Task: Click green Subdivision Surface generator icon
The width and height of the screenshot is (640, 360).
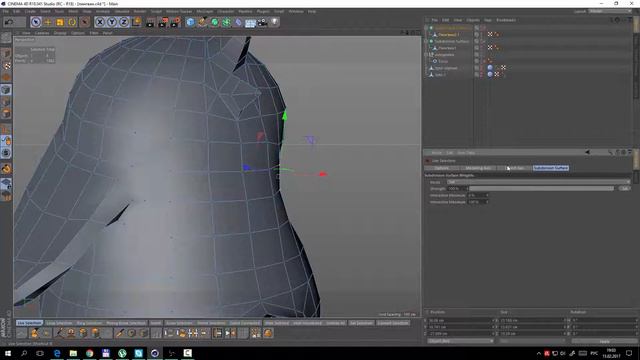Action: tap(214, 22)
